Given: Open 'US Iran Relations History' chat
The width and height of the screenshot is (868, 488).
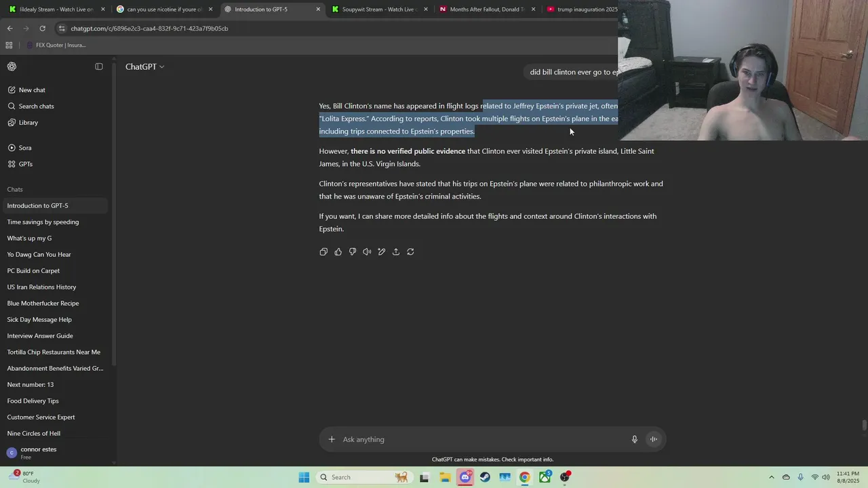Looking at the screenshot, I should pyautogui.click(x=56, y=287).
